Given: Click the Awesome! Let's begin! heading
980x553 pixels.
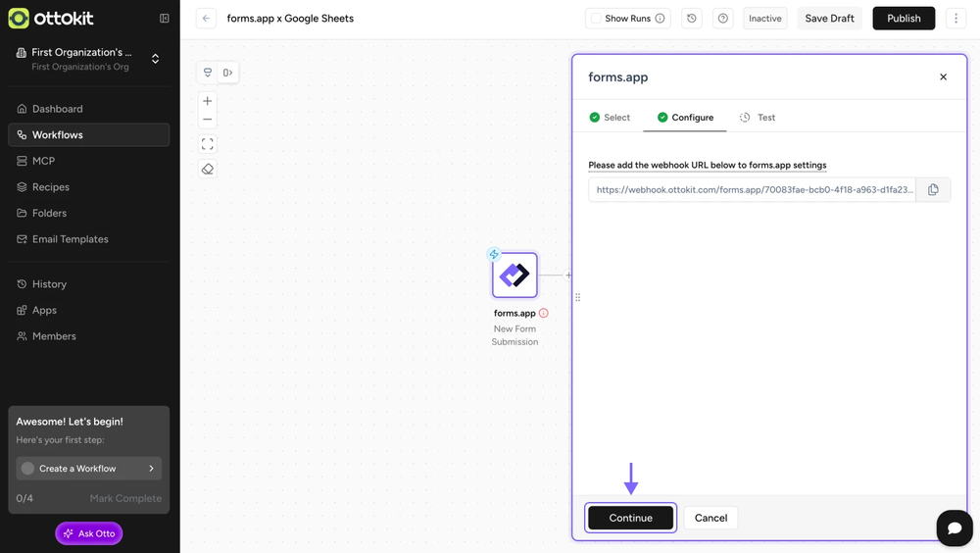Looking at the screenshot, I should click(70, 422).
